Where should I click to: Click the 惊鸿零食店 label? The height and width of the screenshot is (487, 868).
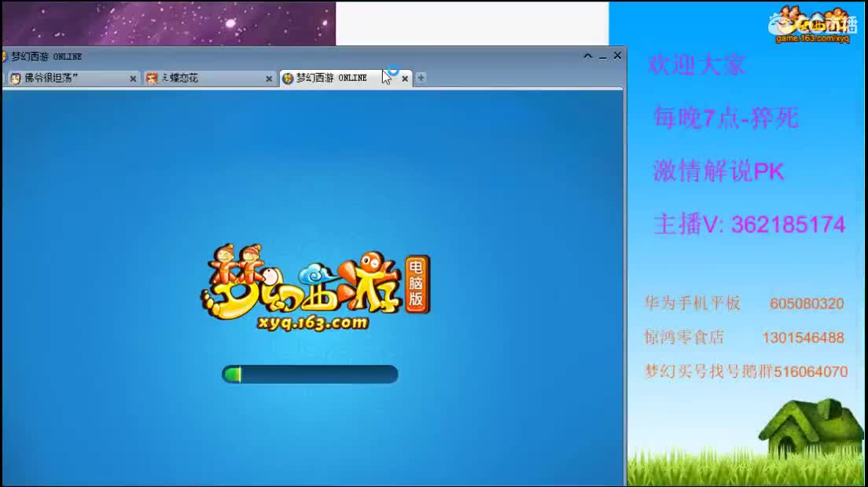[684, 337]
